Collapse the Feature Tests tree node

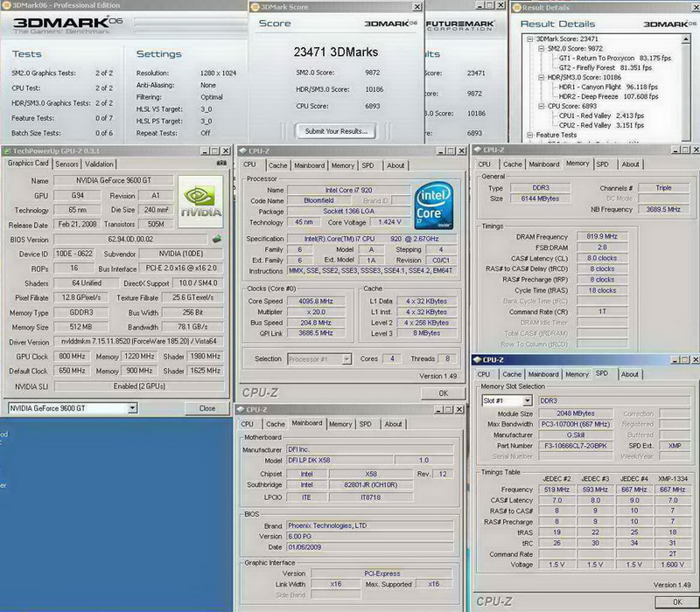[530, 135]
